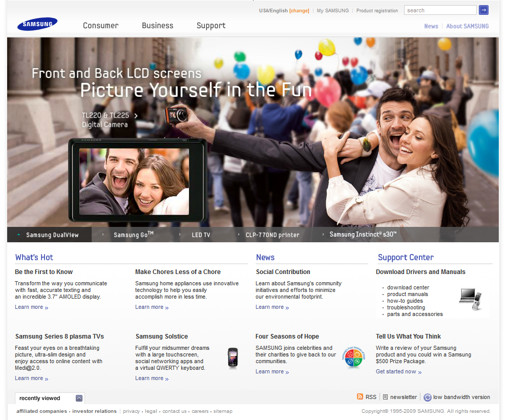Open the Business menu
507x420 pixels.
tap(157, 26)
